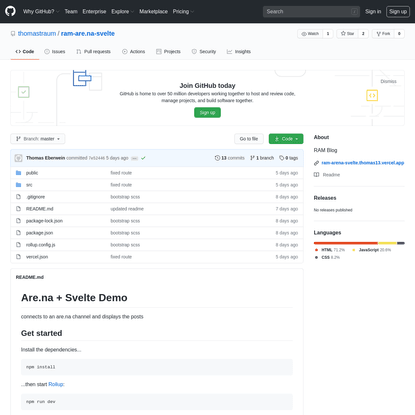415x415 pixels.
Task: Click the package.json file icon
Action: point(19,233)
